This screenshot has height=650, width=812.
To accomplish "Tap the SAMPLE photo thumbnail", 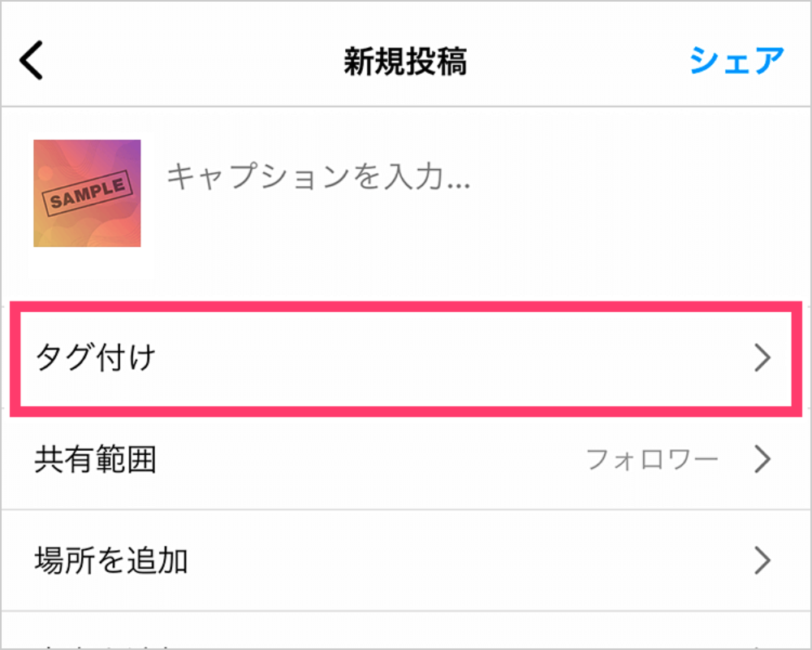I will point(87,193).
